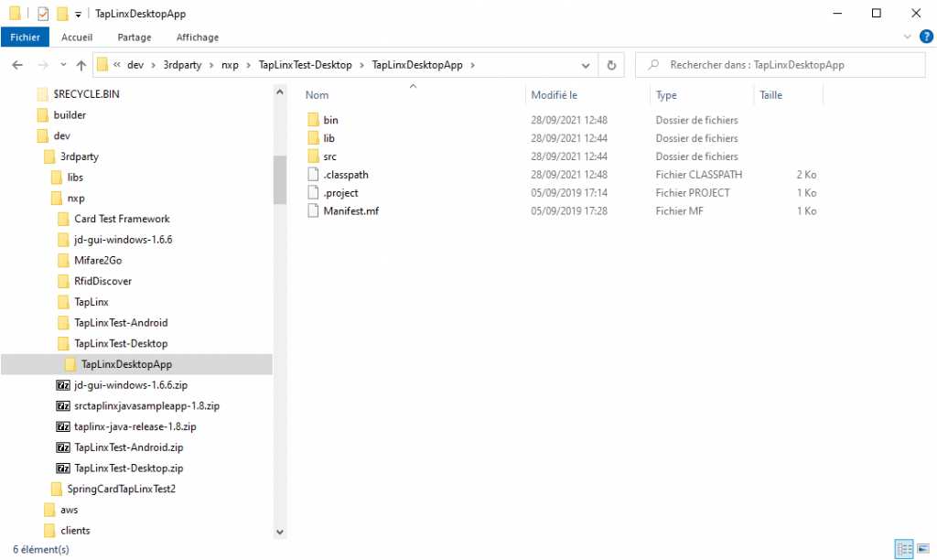
Task: Open the Fichier menu
Action: pos(25,37)
